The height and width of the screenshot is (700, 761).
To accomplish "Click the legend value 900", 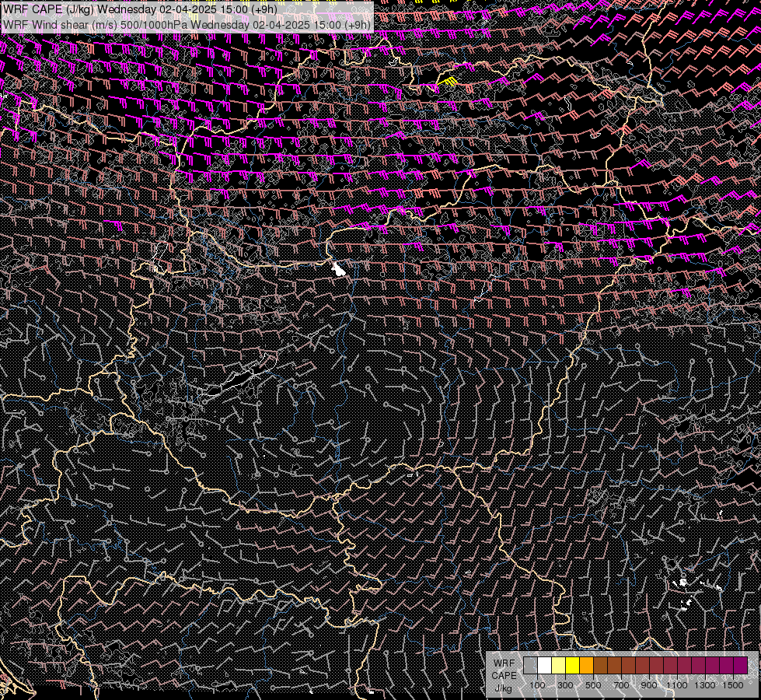I will click(649, 685).
